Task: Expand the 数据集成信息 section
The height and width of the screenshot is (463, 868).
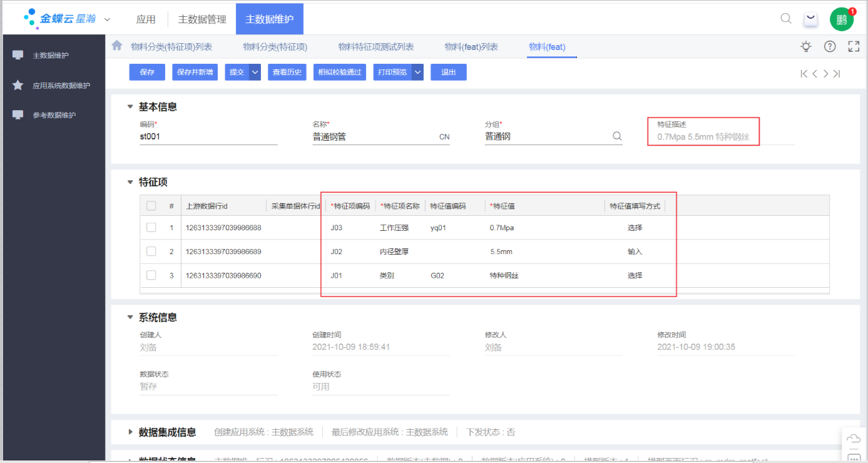Action: tap(130, 432)
